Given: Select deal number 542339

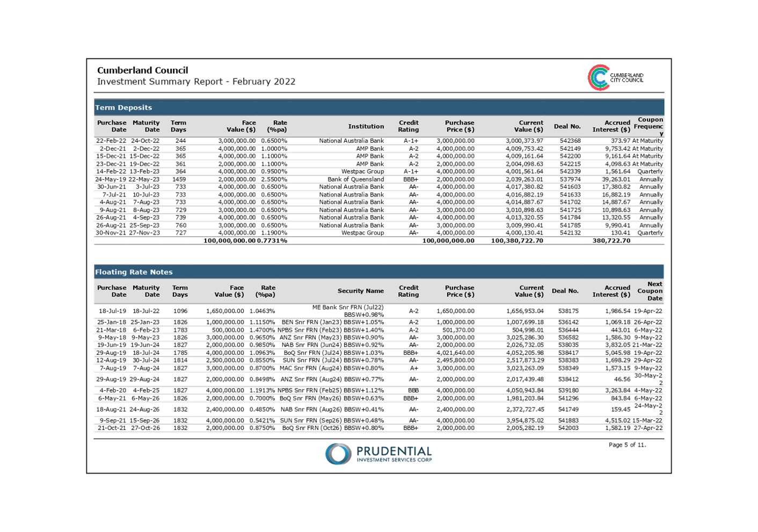Looking at the screenshot, I should coord(570,171).
